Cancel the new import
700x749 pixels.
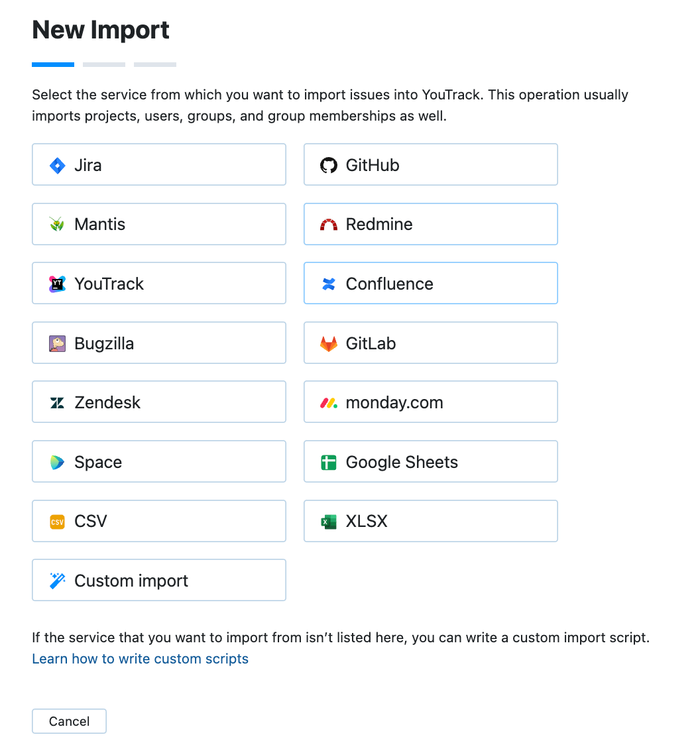[69, 721]
